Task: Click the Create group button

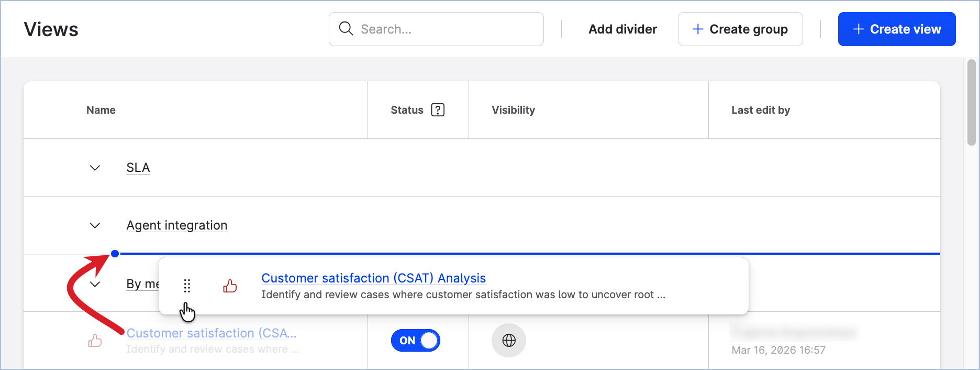Action: [740, 29]
